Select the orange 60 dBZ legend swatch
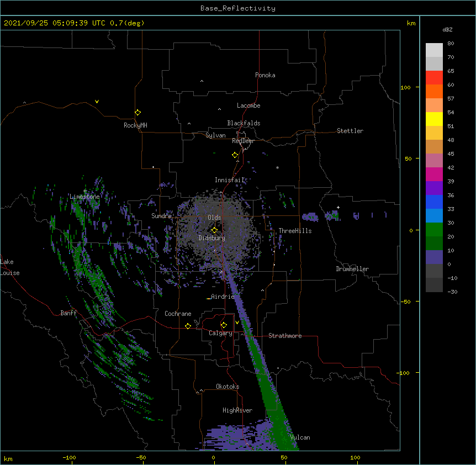 (x=434, y=91)
